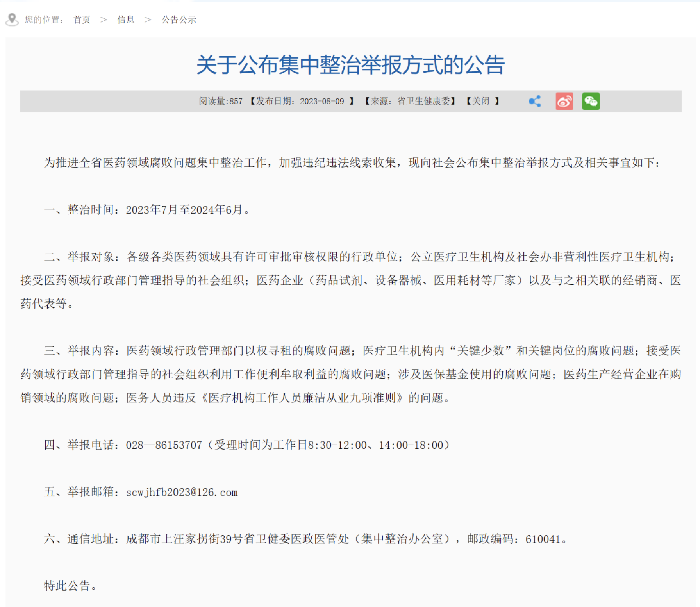The width and height of the screenshot is (700, 607).
Task: Click the closing line 特此公告
Action: tap(70, 586)
